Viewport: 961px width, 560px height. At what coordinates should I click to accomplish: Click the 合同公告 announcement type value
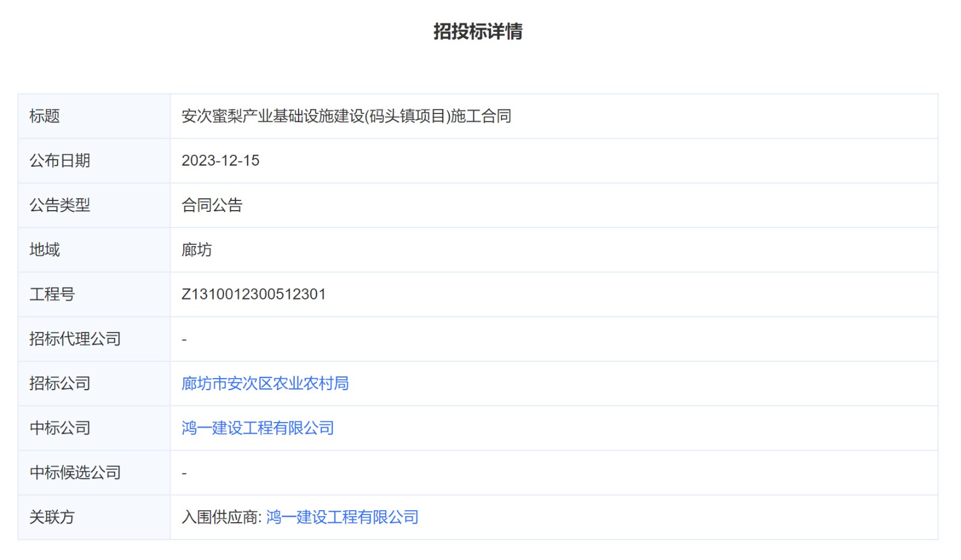pos(212,205)
